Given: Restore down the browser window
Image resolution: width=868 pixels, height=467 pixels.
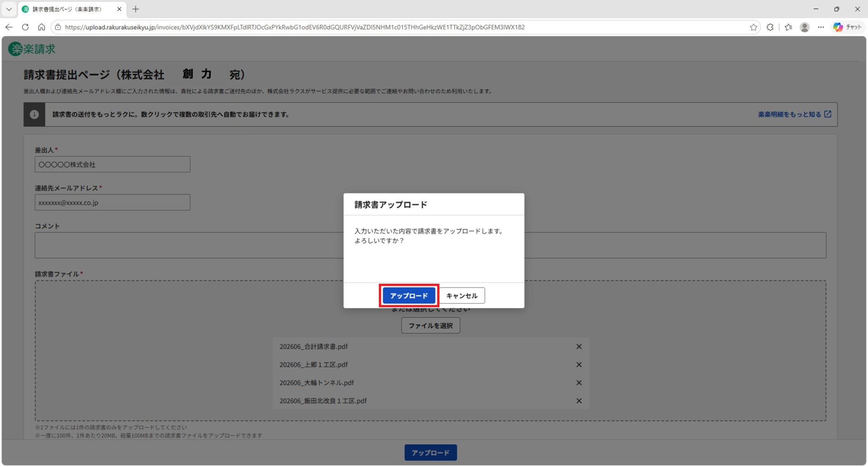Looking at the screenshot, I should pyautogui.click(x=837, y=9).
